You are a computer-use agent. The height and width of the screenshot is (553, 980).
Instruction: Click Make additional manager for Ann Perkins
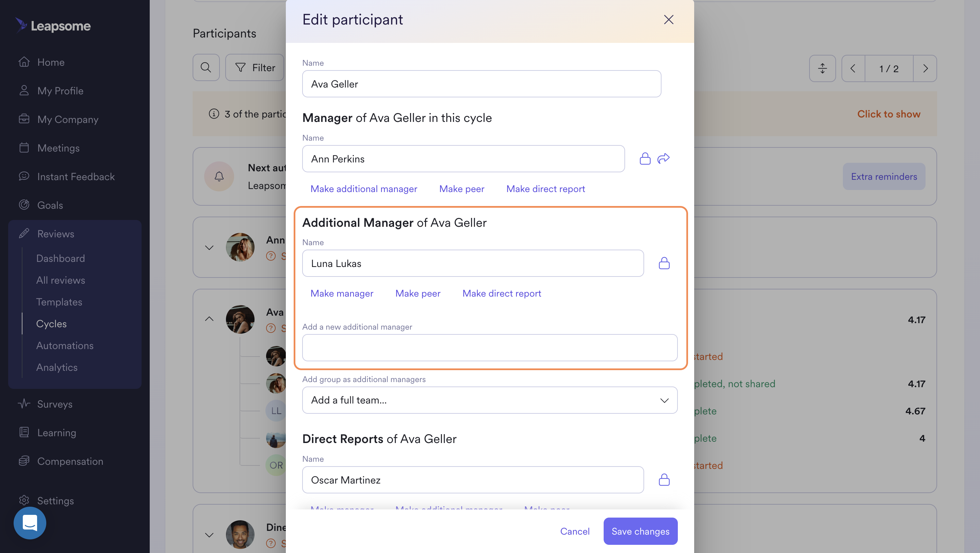[x=363, y=189]
